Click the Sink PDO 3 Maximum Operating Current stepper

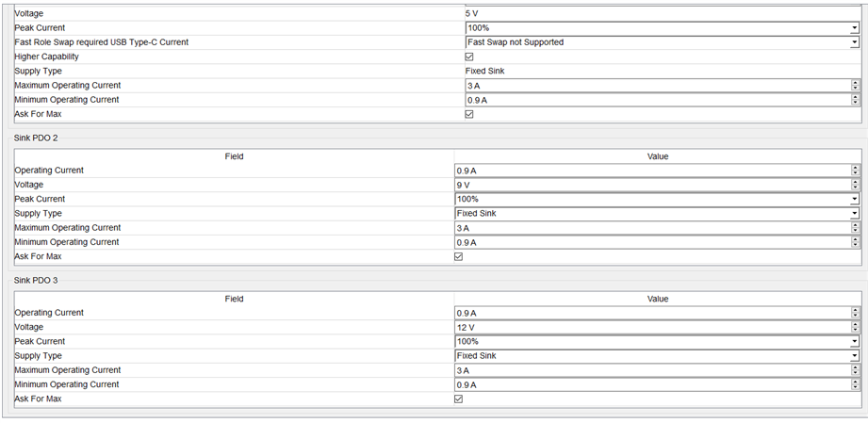(855, 370)
